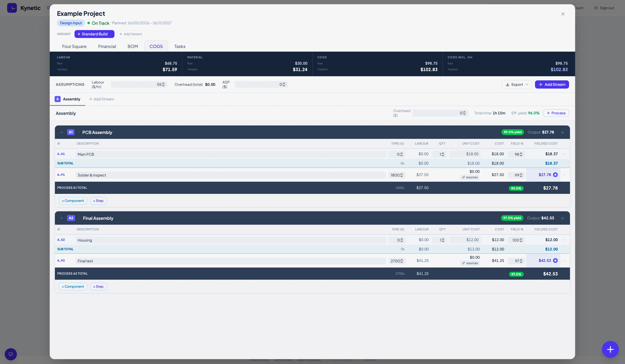Image resolution: width=625 pixels, height=364 pixels.
Task: Edit the Housing description field
Action: pos(231,240)
